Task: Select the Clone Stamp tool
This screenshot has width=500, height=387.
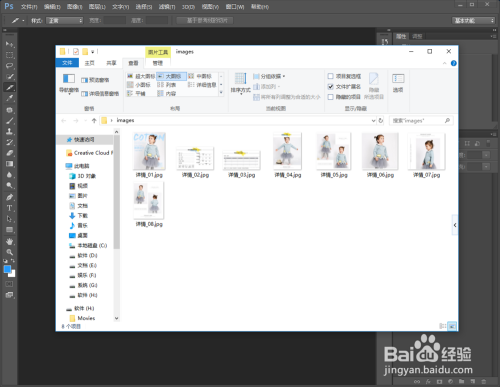Action: pos(9,131)
